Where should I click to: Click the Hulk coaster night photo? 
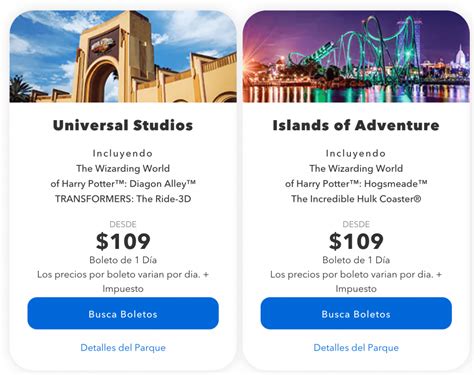pos(356,56)
